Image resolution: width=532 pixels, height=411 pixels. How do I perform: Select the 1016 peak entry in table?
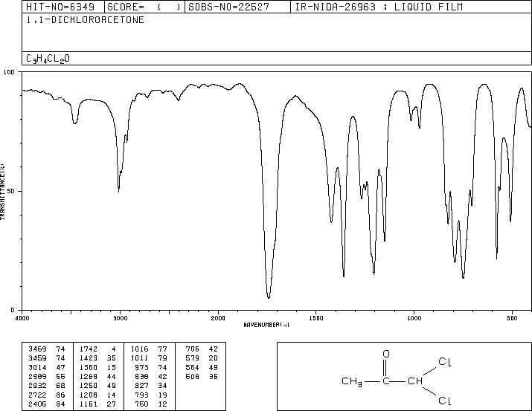pos(149,349)
